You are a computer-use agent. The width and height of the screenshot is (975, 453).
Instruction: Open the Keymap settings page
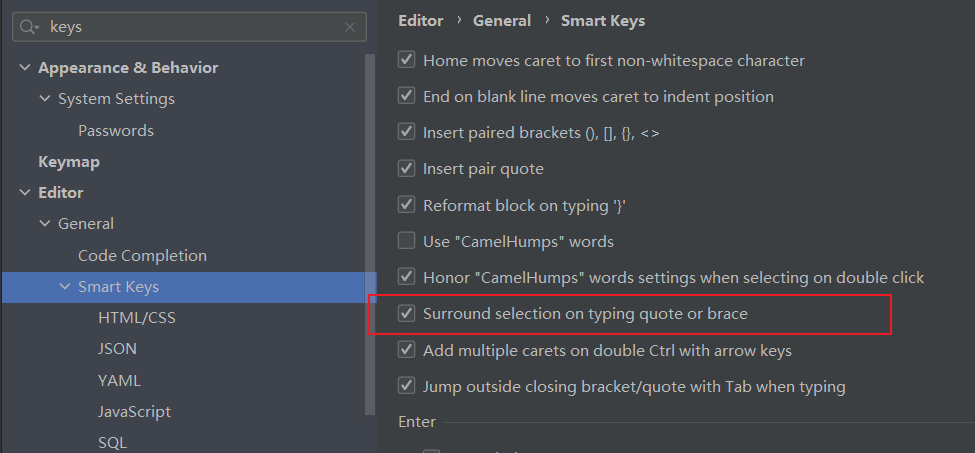tap(69, 161)
